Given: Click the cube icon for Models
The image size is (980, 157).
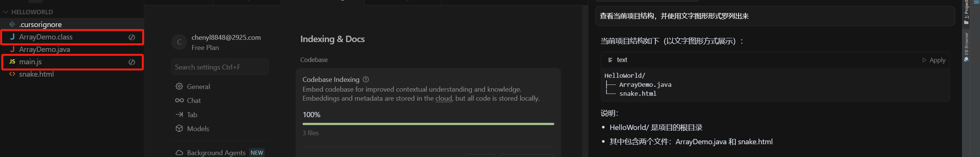Looking at the screenshot, I should [179, 128].
